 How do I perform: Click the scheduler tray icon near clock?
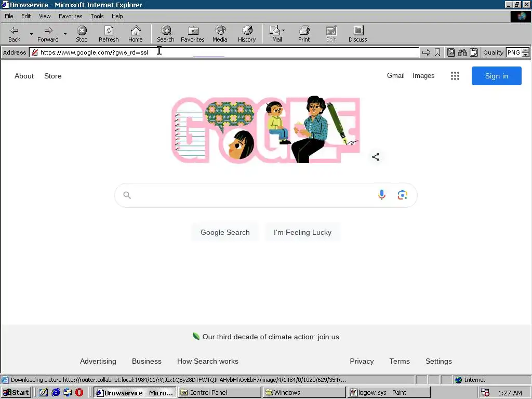click(485, 392)
